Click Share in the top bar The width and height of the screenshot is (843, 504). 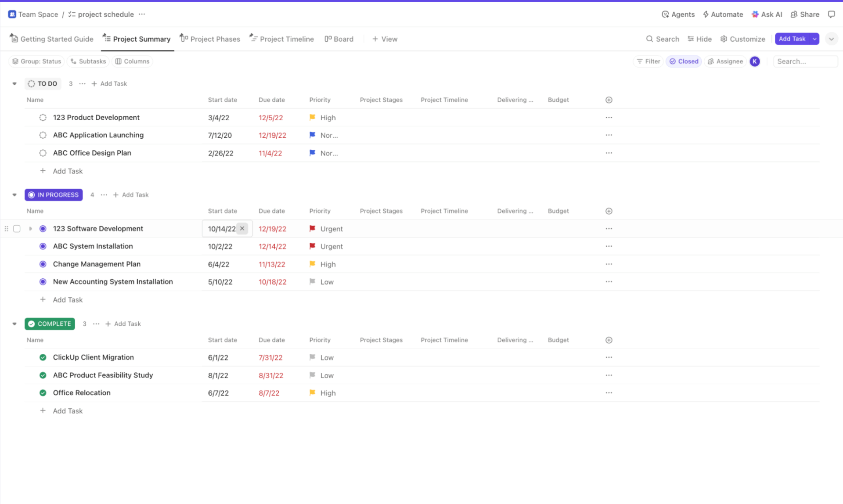point(805,14)
